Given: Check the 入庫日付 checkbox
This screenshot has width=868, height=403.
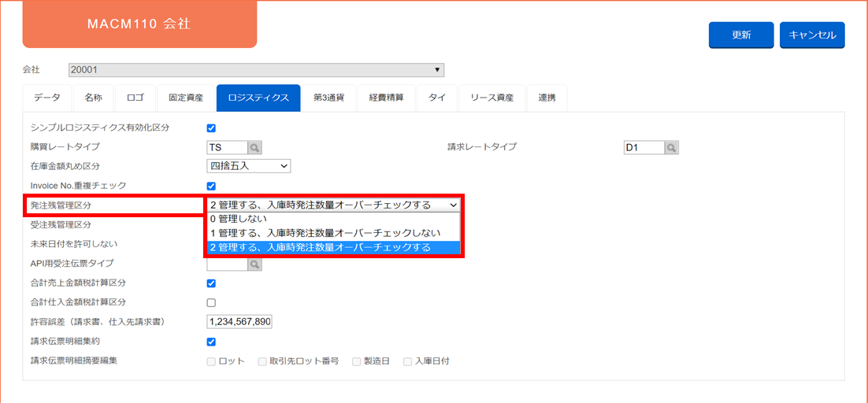Looking at the screenshot, I should click(407, 361).
